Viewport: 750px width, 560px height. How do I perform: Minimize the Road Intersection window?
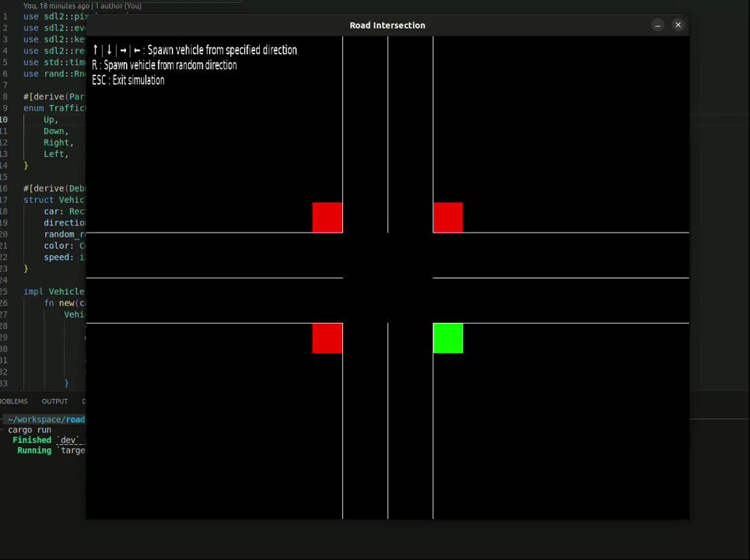click(x=657, y=26)
